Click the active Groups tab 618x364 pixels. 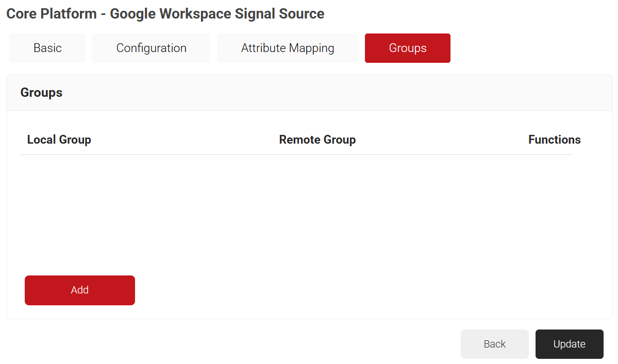coord(407,48)
